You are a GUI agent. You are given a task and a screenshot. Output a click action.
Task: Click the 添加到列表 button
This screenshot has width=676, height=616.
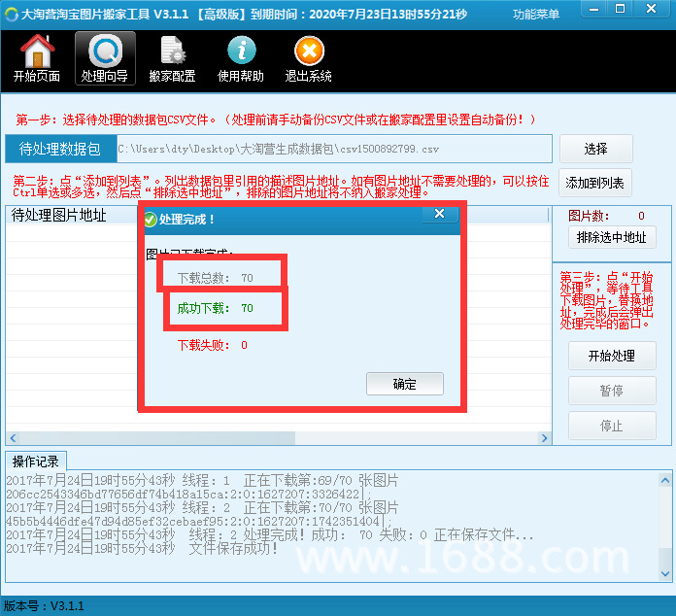point(595,183)
